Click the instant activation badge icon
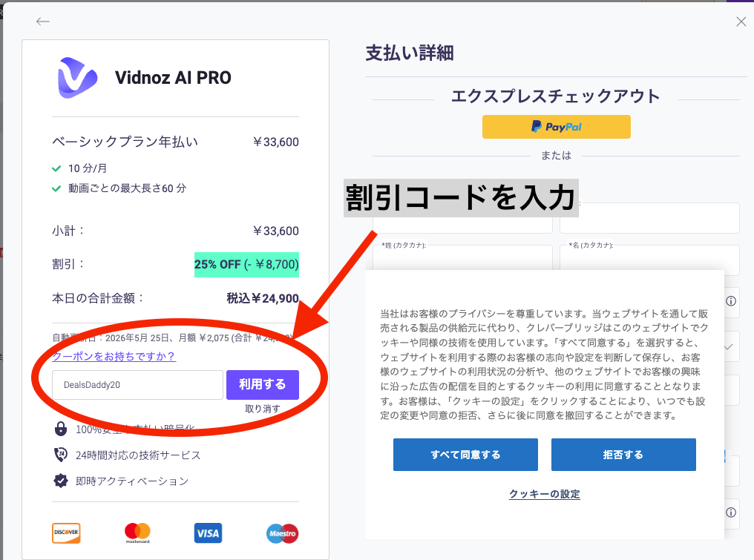Screen dimensions: 754x560 click(x=61, y=481)
